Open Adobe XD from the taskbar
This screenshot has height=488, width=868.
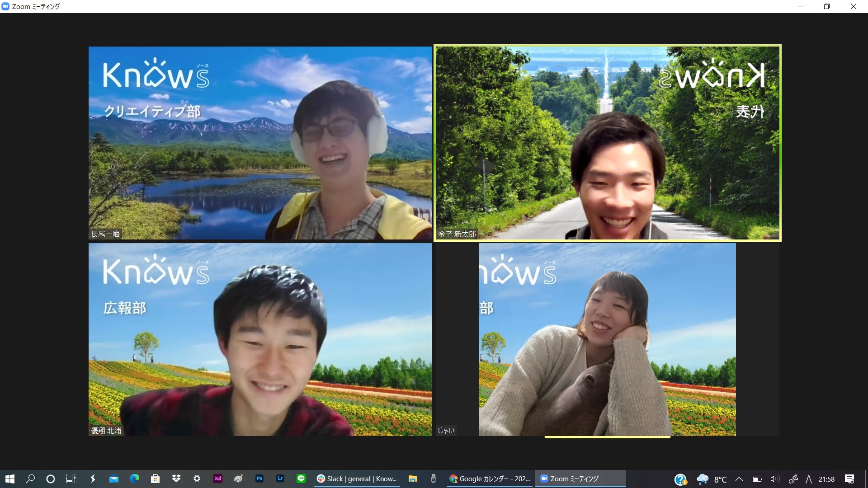(x=218, y=479)
